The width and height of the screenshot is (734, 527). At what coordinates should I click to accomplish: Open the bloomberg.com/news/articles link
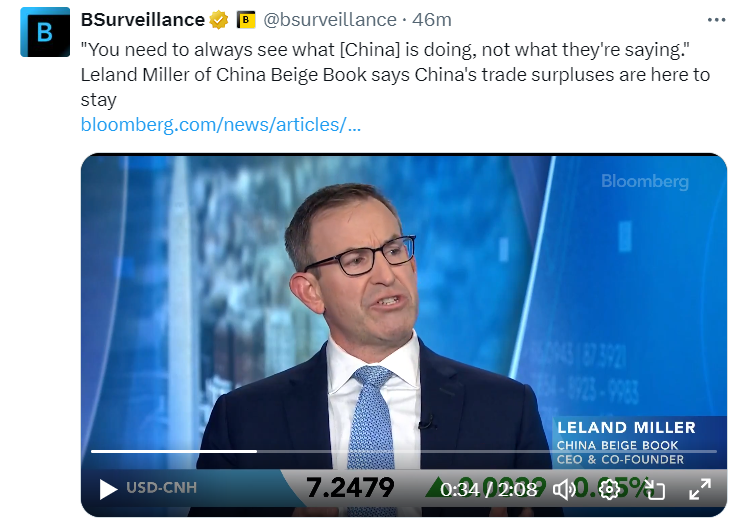click(220, 124)
